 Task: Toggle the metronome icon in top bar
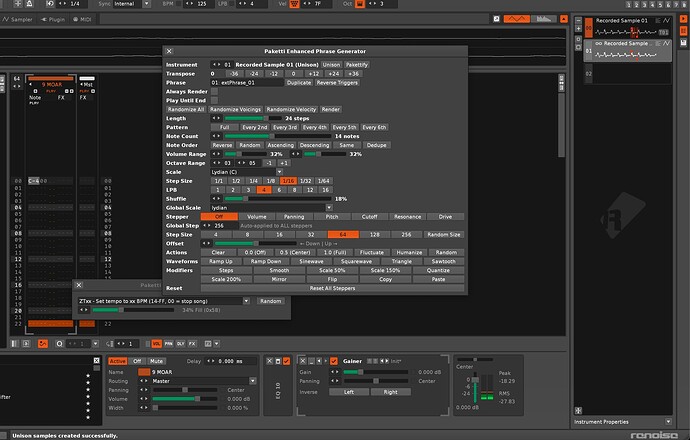coord(29,4)
